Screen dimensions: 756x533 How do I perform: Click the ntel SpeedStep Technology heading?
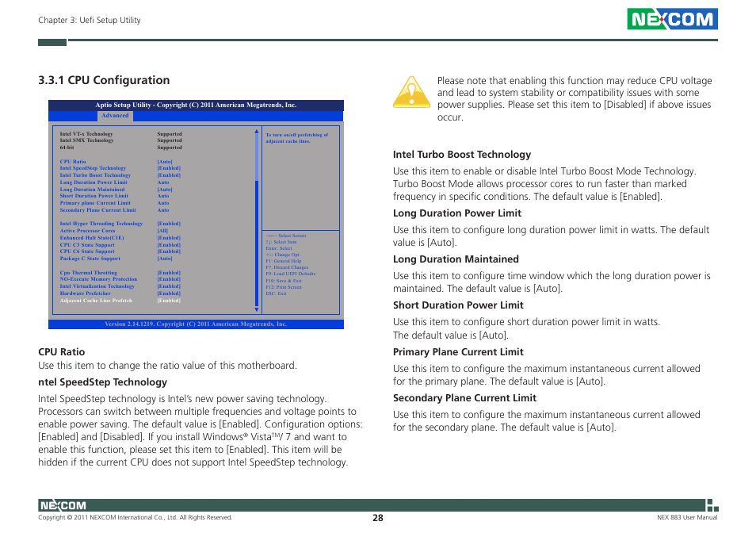click(103, 382)
